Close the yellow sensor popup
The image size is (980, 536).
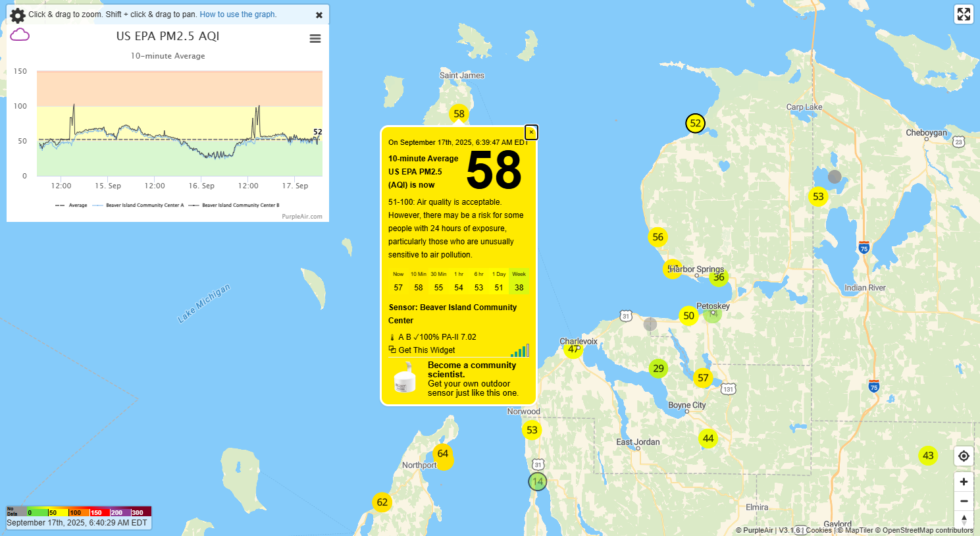531,132
